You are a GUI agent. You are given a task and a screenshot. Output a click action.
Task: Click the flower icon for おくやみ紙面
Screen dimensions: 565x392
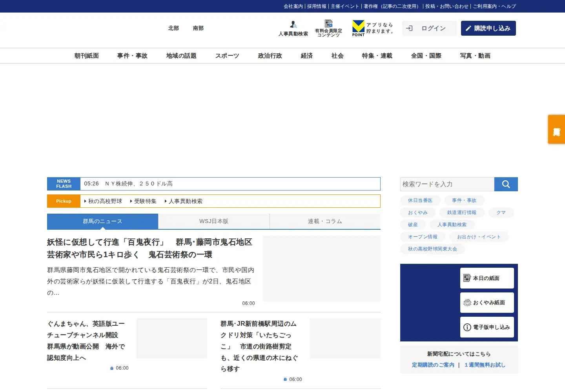click(x=467, y=303)
